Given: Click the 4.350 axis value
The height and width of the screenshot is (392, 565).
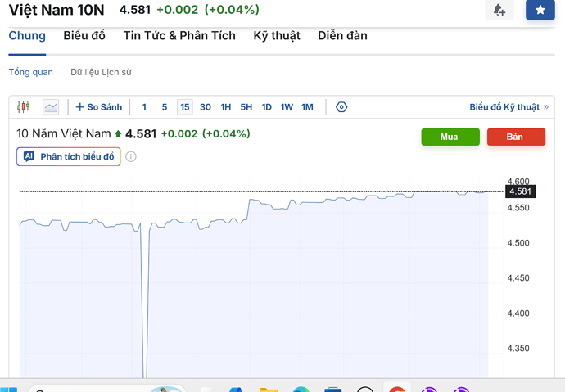Looking at the screenshot, I should (518, 348).
